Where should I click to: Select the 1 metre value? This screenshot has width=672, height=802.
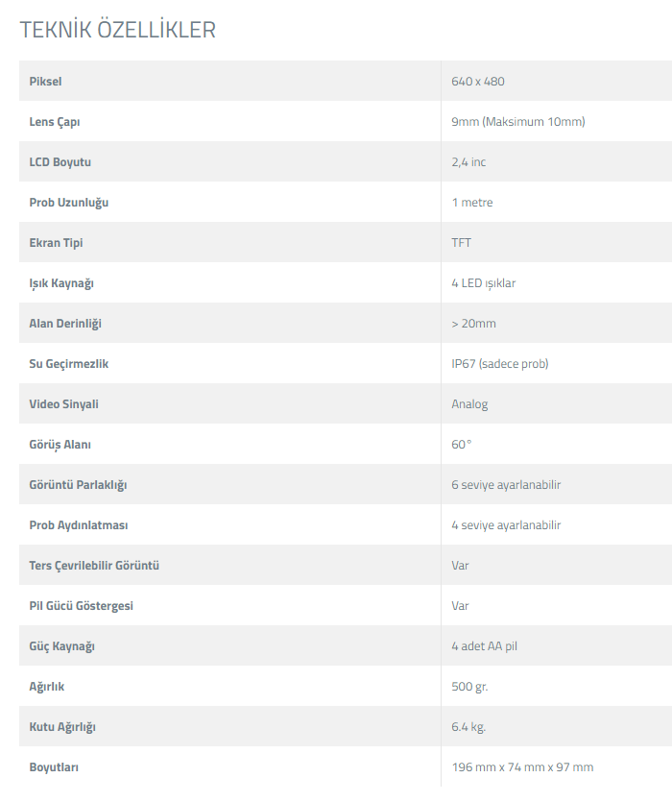(472, 203)
